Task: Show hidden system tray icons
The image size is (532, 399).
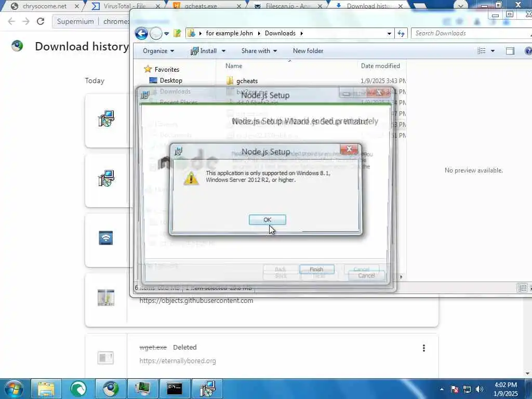Action: point(442,389)
